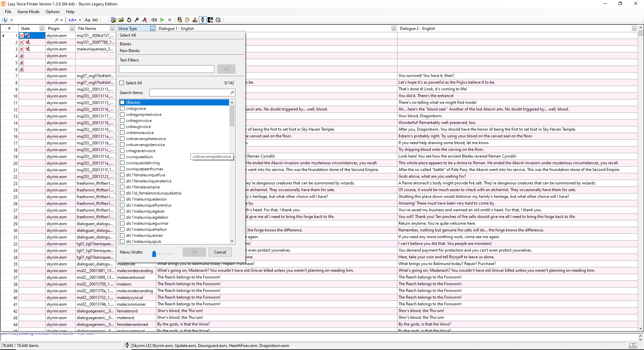
Task: Check the dlc1femalevampire checkbox
Action: (122, 187)
